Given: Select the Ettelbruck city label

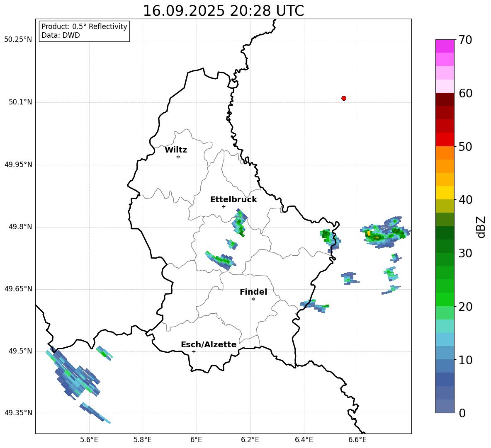Looking at the screenshot, I should point(233,200).
